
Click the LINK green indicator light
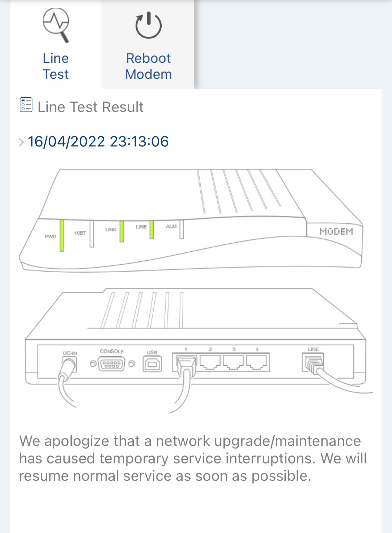click(122, 231)
